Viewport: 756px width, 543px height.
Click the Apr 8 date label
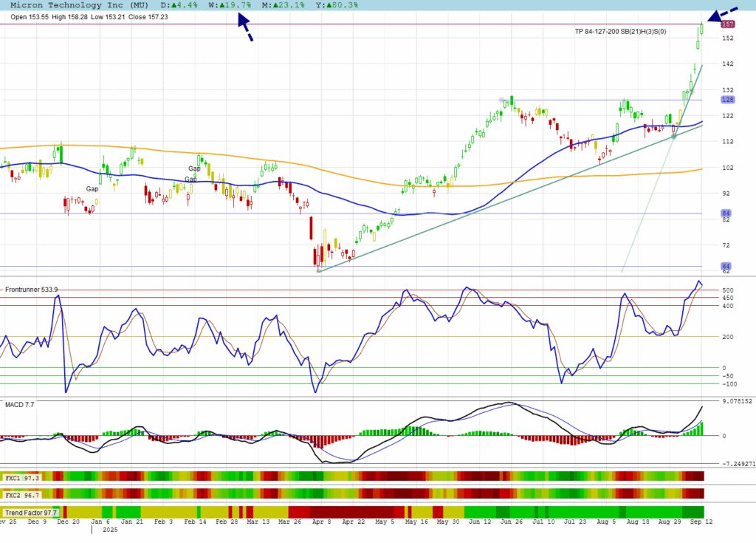coord(322,522)
